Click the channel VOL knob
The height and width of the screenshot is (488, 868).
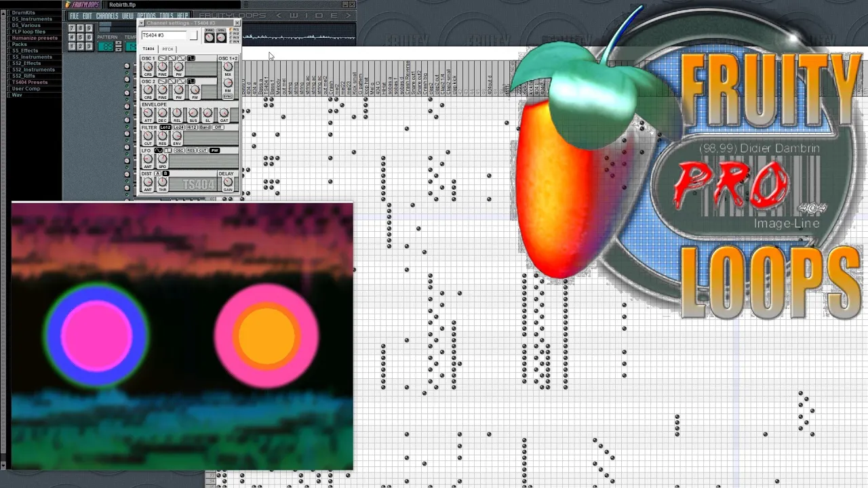coord(221,37)
